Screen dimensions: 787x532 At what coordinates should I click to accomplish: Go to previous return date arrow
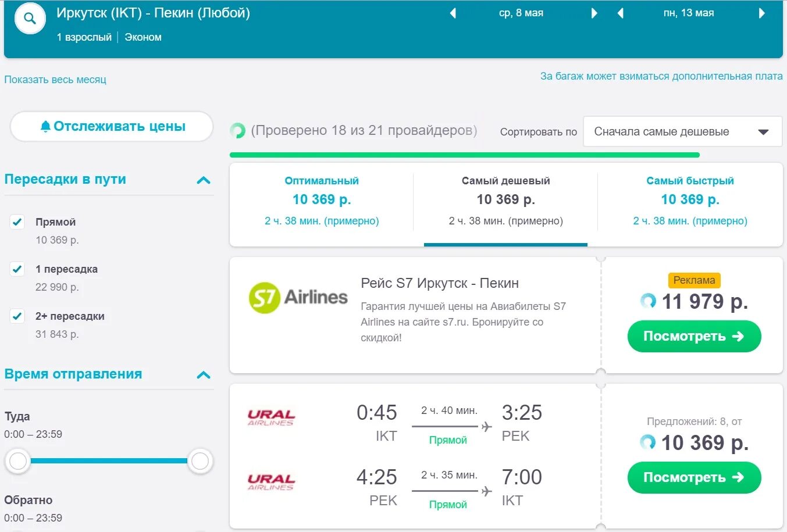pos(620,13)
